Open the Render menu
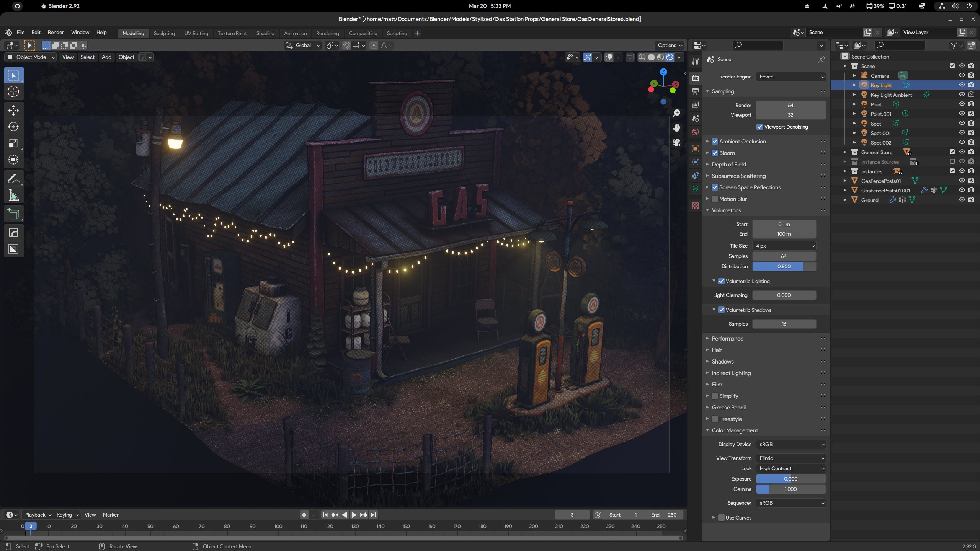Image resolution: width=980 pixels, height=551 pixels. pos(56,33)
